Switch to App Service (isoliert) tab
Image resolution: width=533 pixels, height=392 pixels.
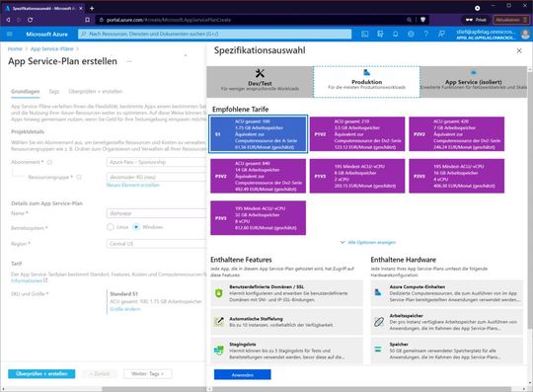pyautogui.click(x=474, y=82)
